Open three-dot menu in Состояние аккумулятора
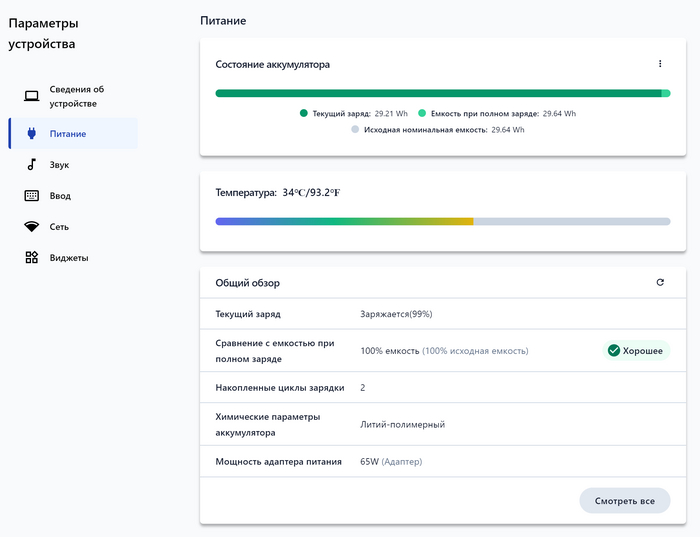 [660, 64]
